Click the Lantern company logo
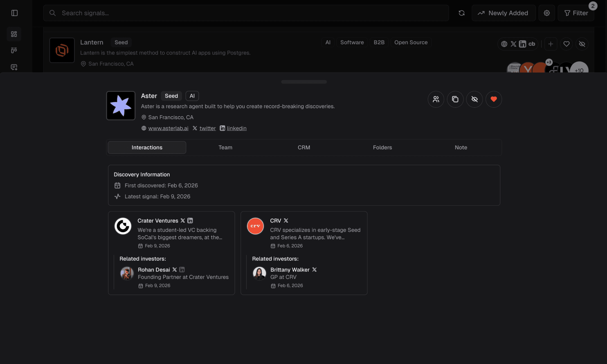Screen dimensions: 607x364 click(62, 50)
